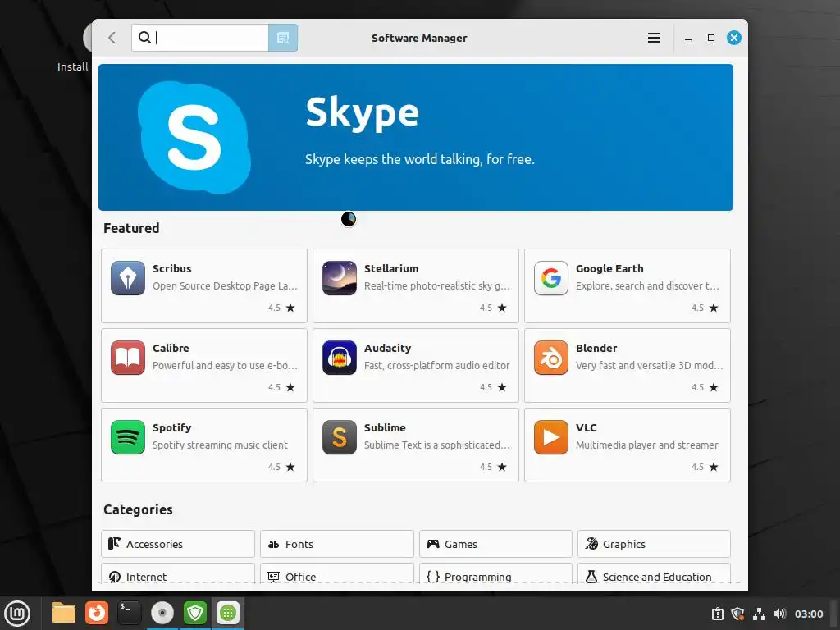Click 'Fast, cross-platform audio editor' text
The width and height of the screenshot is (840, 630).
tap(436, 365)
